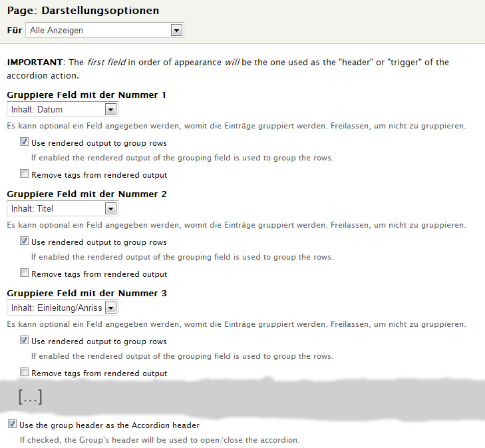Uncheck "Use rendered output" under Nummer 2
This screenshot has width=485, height=448.
25,242
